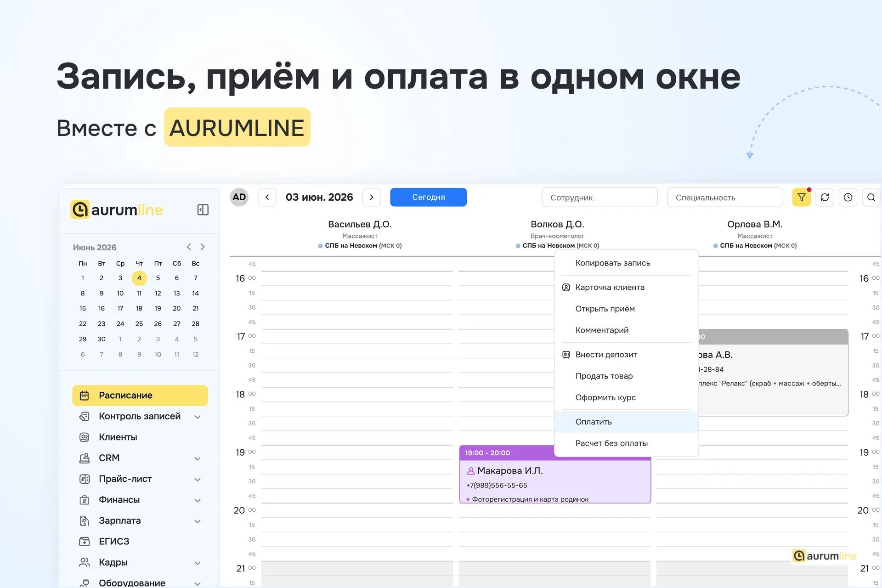Select Продать товар menu entry
Screen dimensions: 882x588
627,376
